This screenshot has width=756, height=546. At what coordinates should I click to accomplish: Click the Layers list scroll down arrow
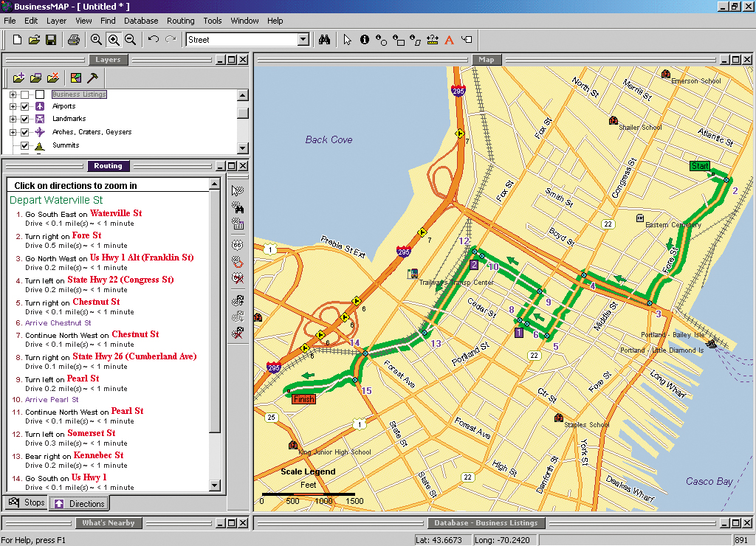coord(243,148)
